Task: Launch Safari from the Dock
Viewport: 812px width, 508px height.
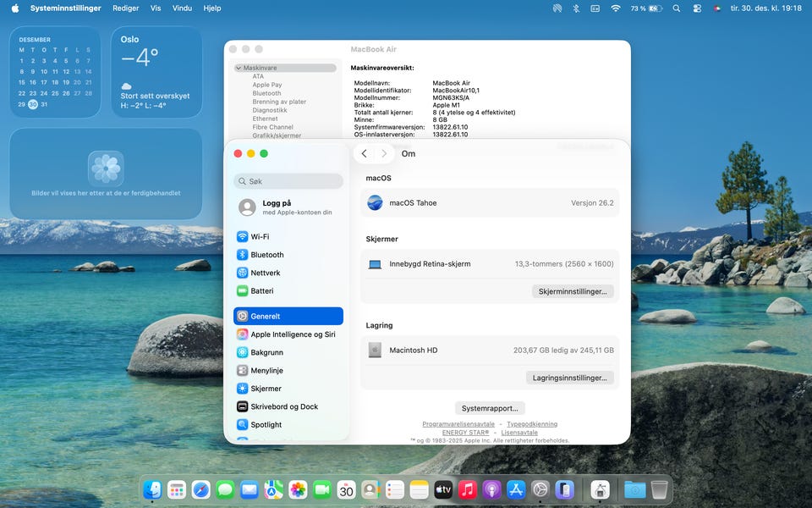Action: 200,489
